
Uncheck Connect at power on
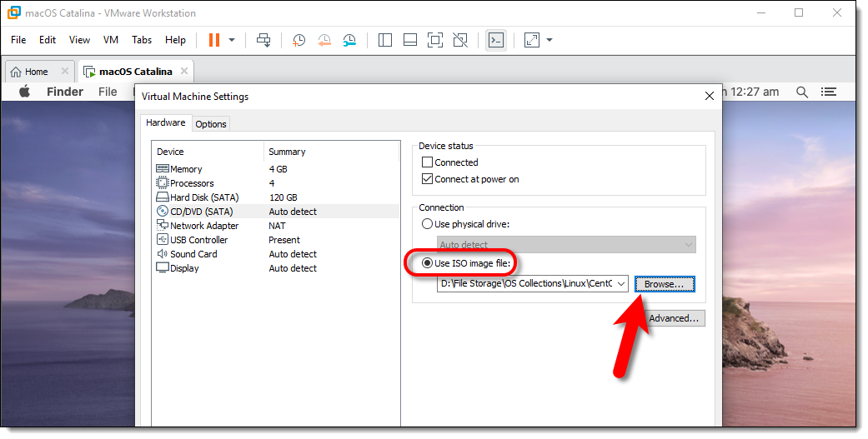point(427,179)
